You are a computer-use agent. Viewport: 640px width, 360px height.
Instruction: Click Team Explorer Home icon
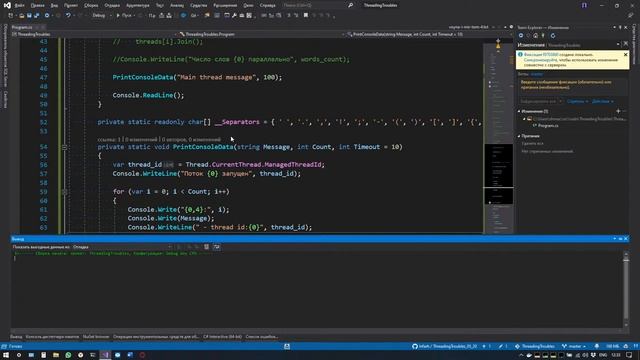pos(536,36)
